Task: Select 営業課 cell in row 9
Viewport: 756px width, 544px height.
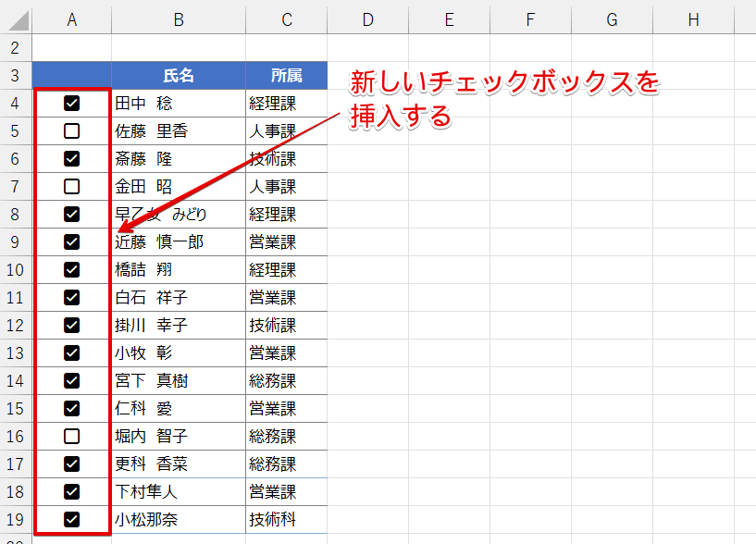Action: (x=287, y=242)
